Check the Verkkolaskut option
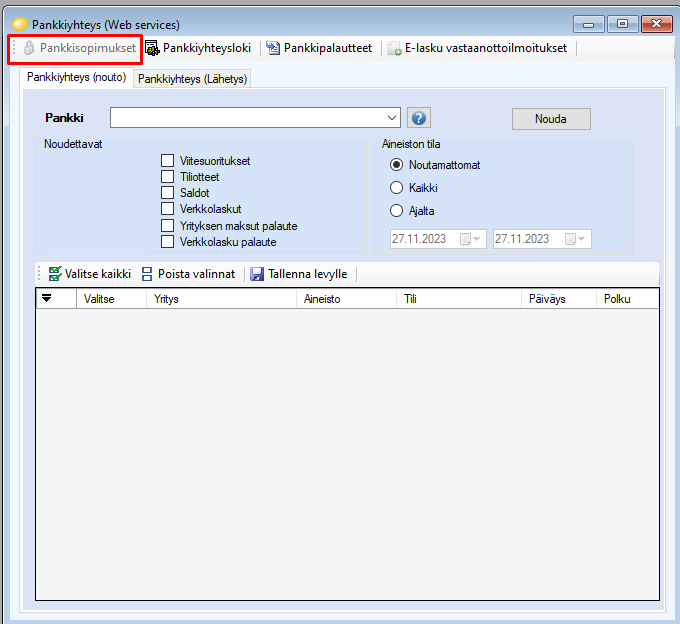680x624 pixels. pos(168,209)
